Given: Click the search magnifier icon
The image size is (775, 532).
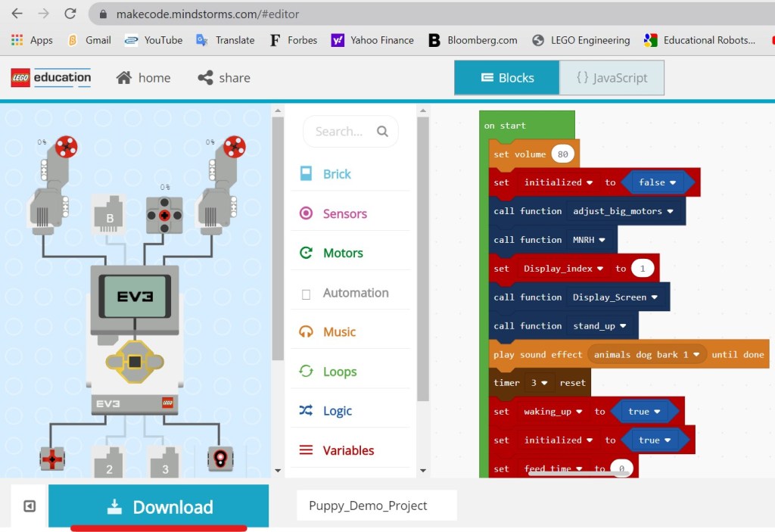Looking at the screenshot, I should pos(382,132).
